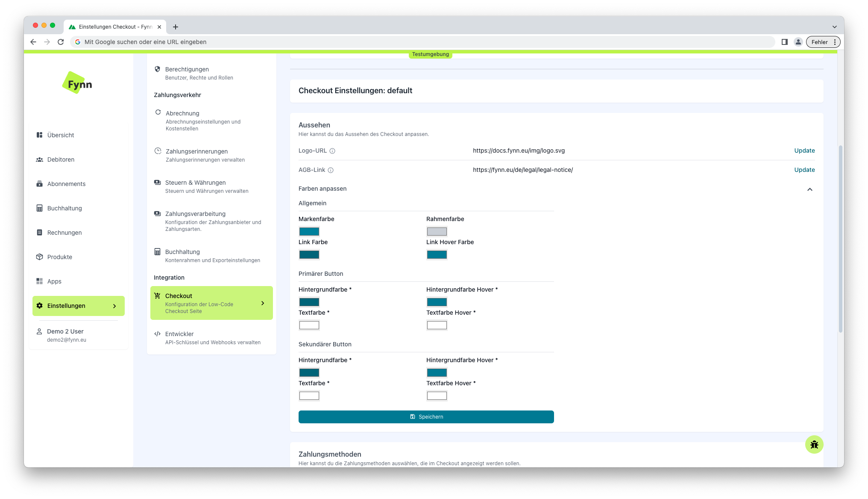Image resolution: width=868 pixels, height=499 pixels.
Task: Click the debug bug icon bottom-right
Action: 814,445
